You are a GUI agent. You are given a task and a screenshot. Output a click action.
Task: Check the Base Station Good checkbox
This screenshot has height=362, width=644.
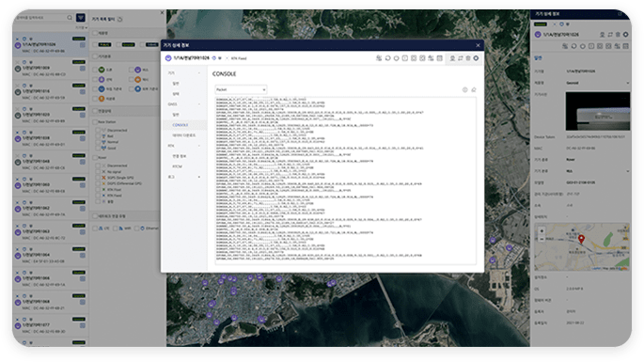pyautogui.click(x=98, y=148)
